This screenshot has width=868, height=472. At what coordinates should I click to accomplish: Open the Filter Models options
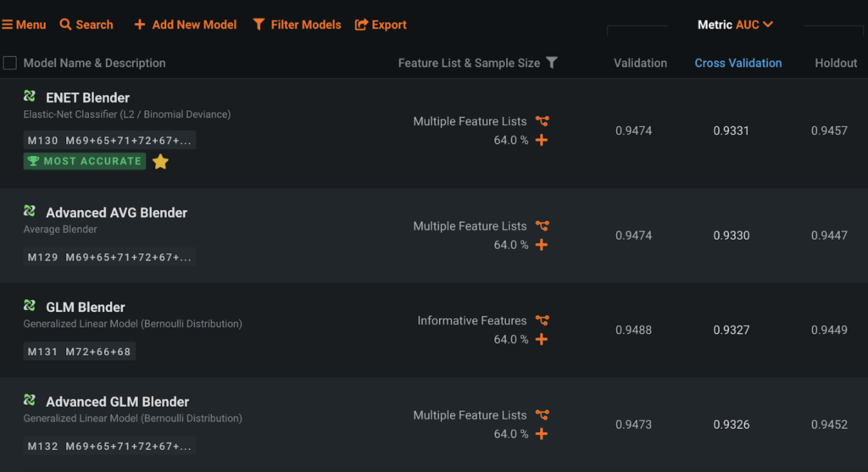coord(297,25)
